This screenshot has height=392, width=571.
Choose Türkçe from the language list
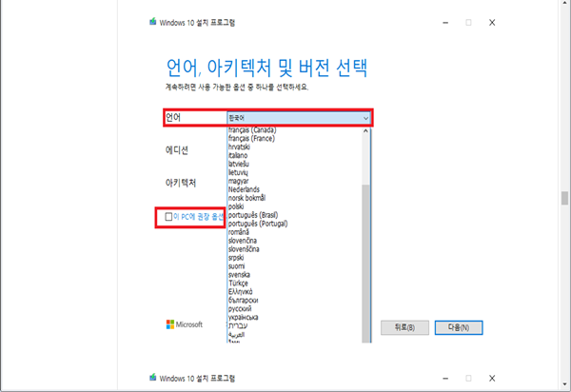pos(238,284)
